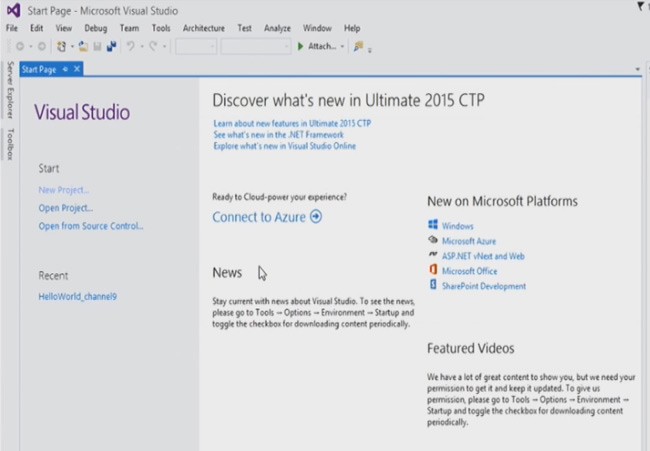Expand the Attach button dropdown arrow
Screen dimensions: 650x451
(342, 46)
